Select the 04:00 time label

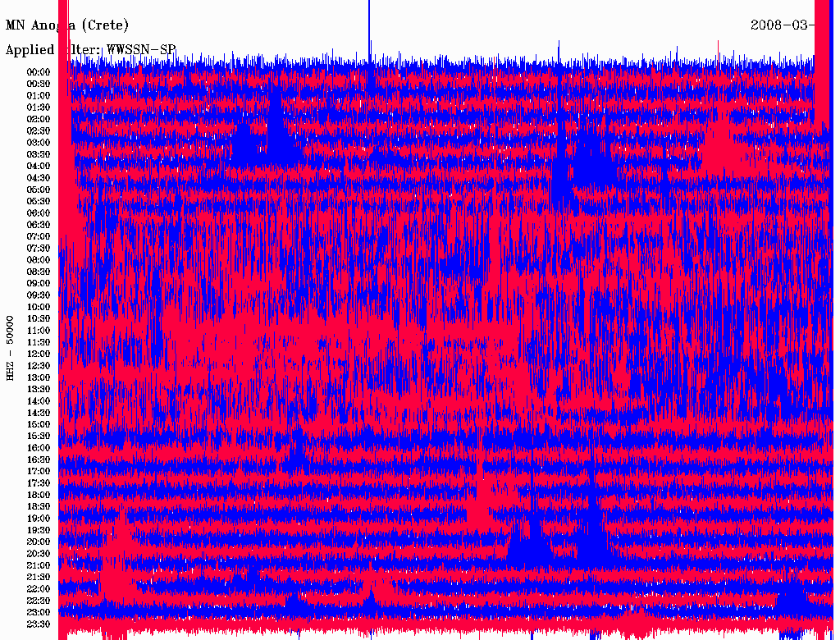point(39,167)
